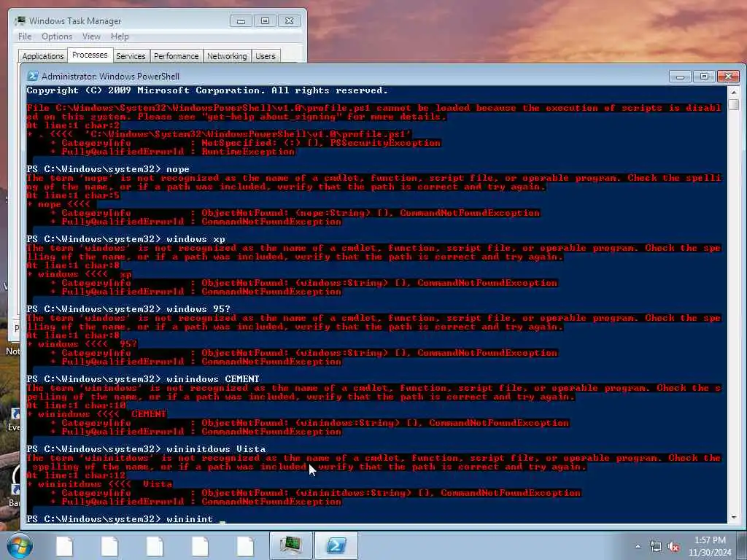747x560 pixels.
Task: Minimize the Task Manager window
Action: pyautogui.click(x=241, y=21)
